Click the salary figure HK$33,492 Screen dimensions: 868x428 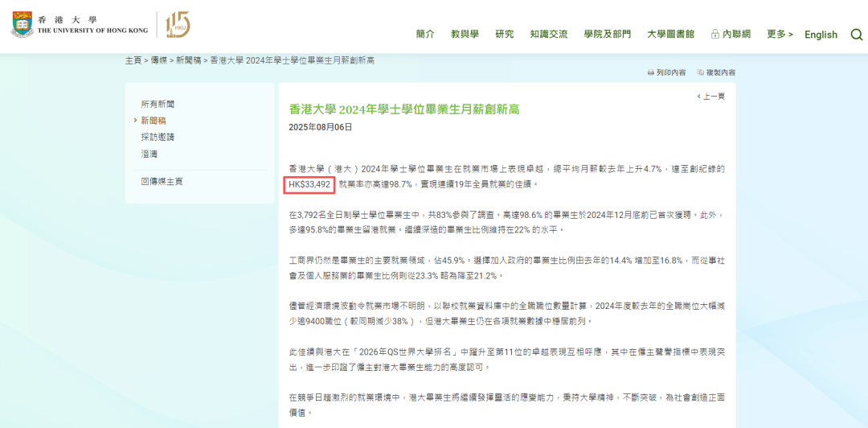tap(309, 185)
